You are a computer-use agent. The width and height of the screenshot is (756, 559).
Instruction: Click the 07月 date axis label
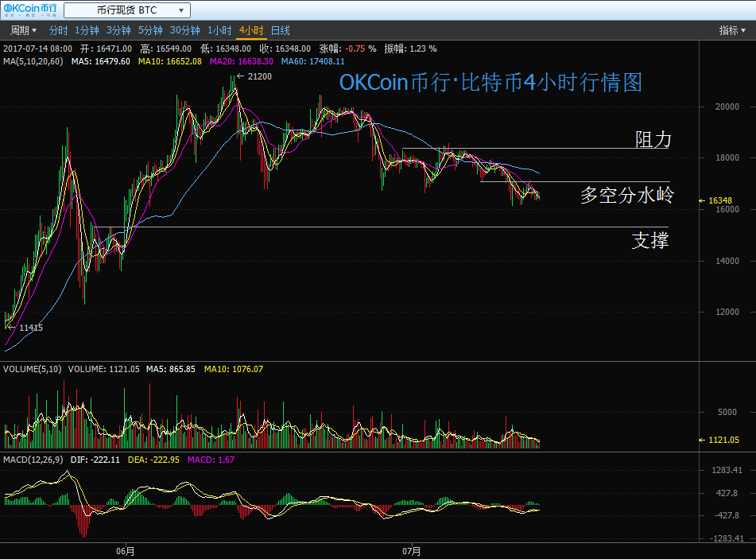pos(411,550)
